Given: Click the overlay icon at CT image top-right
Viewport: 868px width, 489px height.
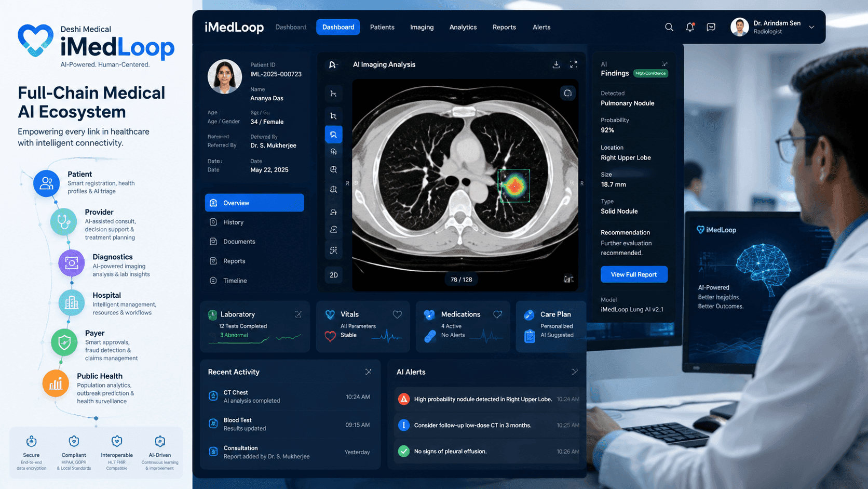Looking at the screenshot, I should tap(568, 93).
